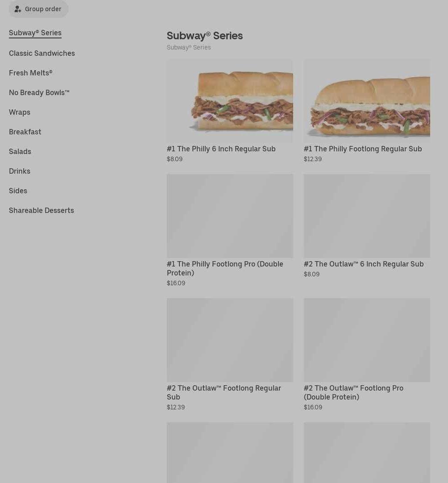The height and width of the screenshot is (483, 448).
Task: Open the Classic Sandwiches category
Action: (42, 53)
